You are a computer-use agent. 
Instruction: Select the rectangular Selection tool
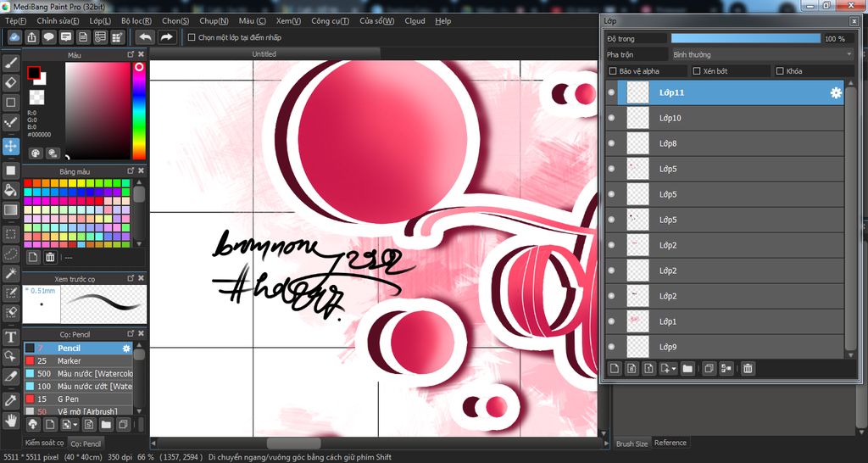[x=10, y=234]
